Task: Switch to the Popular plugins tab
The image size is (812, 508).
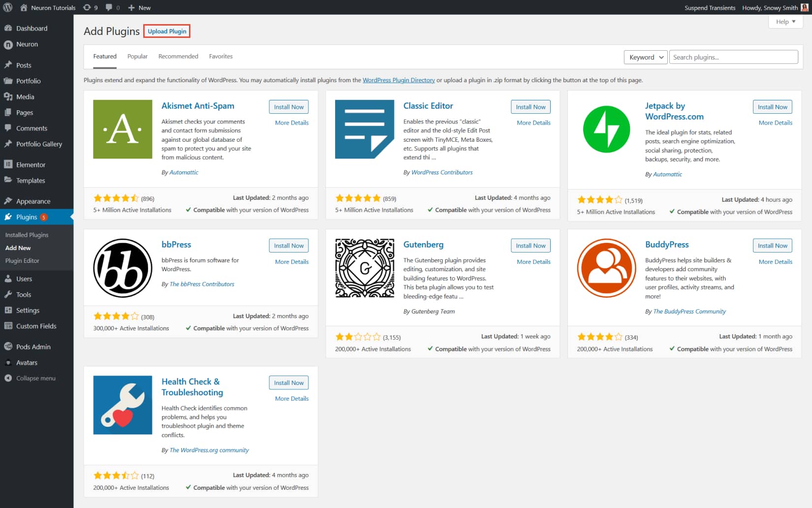Action: (x=137, y=56)
